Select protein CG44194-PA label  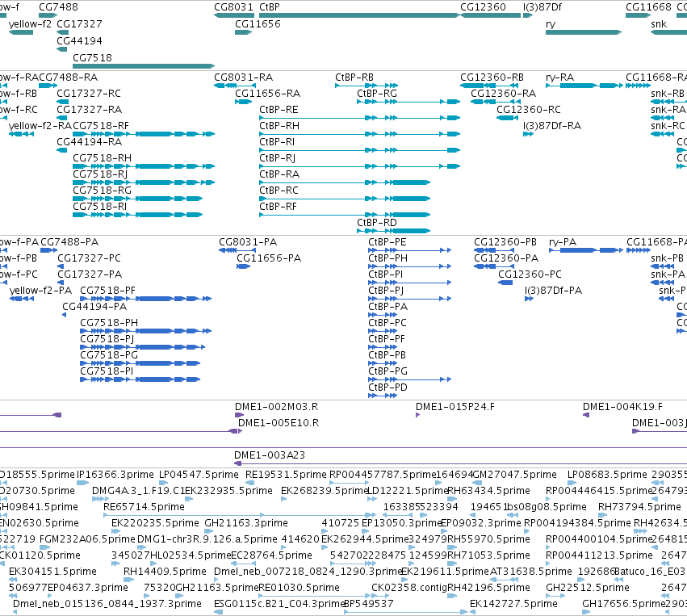[x=94, y=307]
